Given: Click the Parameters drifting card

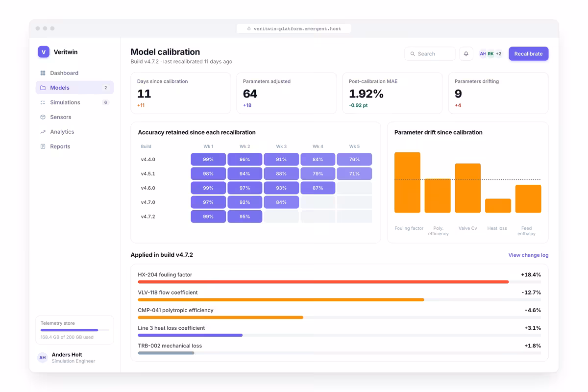Looking at the screenshot, I should tap(498, 93).
